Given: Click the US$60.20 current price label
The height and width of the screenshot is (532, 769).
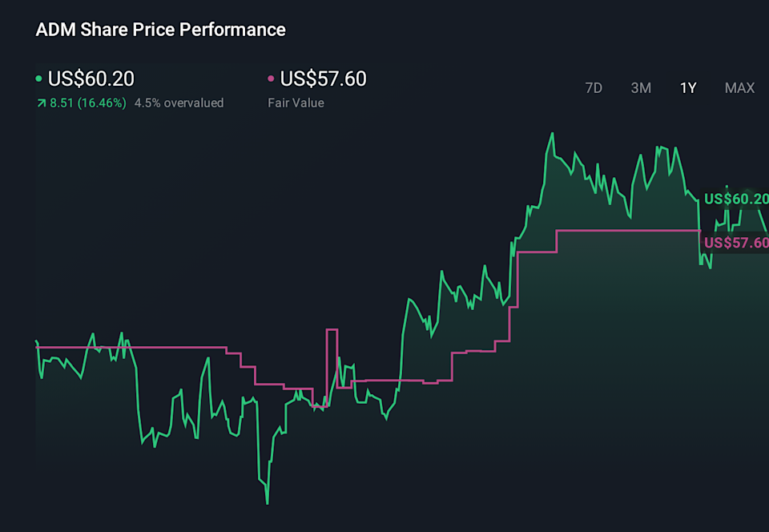Looking at the screenshot, I should coord(91,79).
